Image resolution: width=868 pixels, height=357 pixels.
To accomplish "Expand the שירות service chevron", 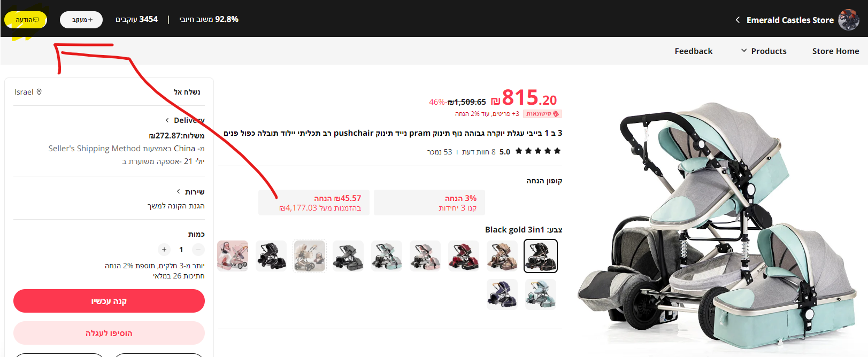I will 179,191.
